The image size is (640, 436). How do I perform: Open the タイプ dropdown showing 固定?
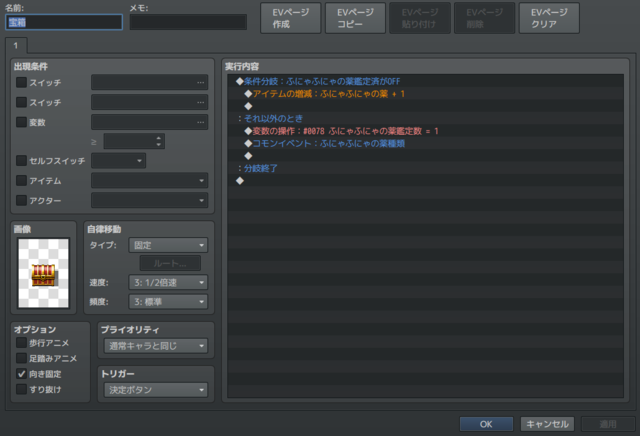168,245
